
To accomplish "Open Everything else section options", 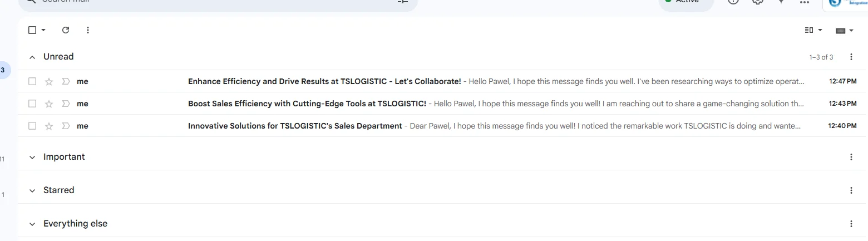I will (x=851, y=224).
